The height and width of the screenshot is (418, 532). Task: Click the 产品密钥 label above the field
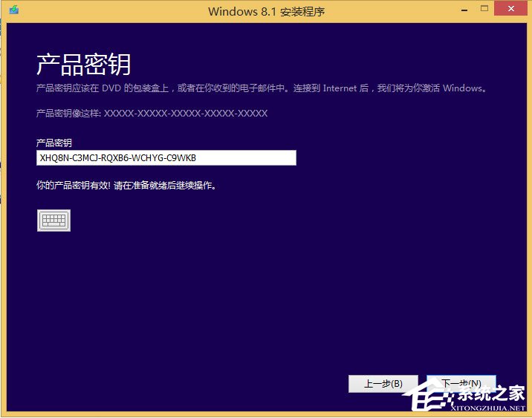coord(54,143)
